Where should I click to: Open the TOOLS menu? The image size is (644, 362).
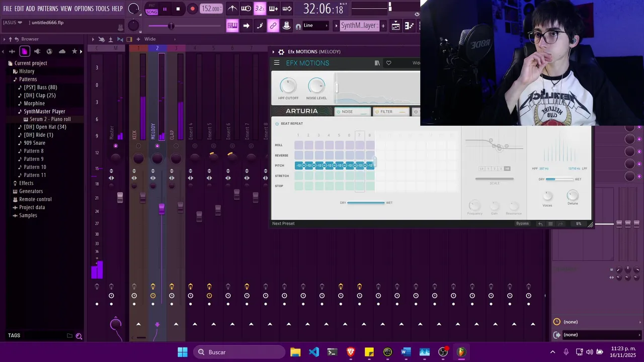(x=102, y=9)
